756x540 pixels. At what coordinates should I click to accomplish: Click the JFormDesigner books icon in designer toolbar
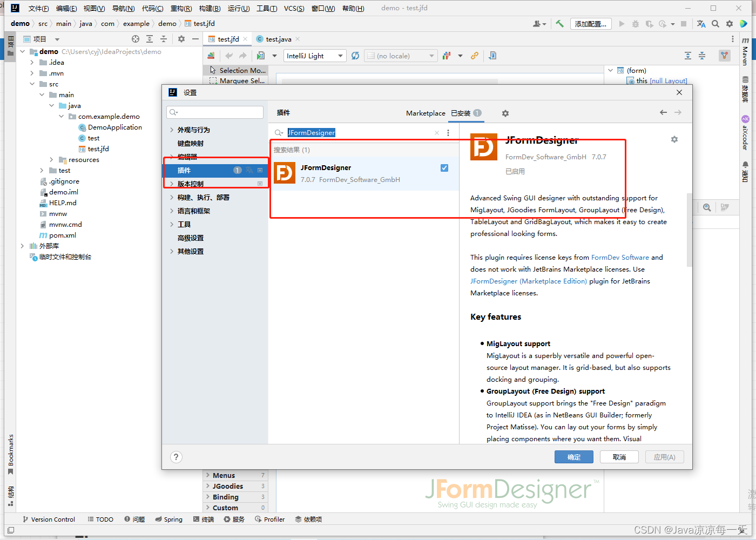(x=211, y=56)
